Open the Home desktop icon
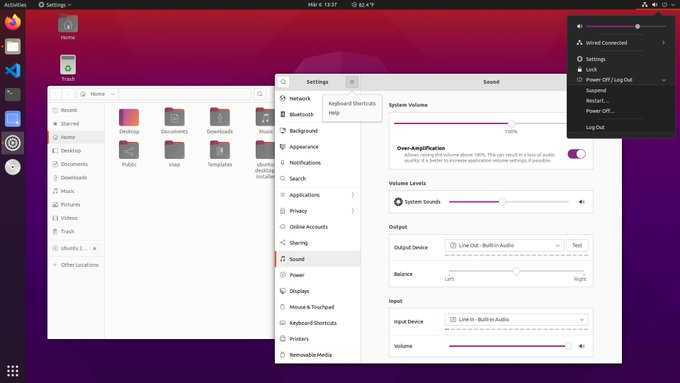The height and width of the screenshot is (383, 680). point(68,27)
